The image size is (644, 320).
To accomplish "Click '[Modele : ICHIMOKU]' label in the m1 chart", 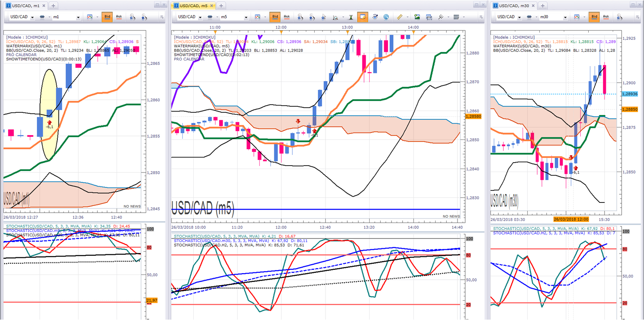I will (27, 37).
